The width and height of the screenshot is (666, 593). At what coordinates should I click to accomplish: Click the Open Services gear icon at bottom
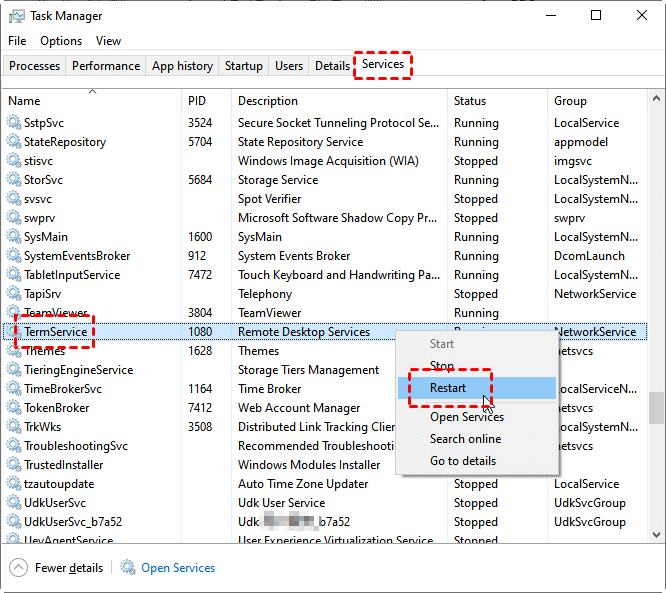128,568
